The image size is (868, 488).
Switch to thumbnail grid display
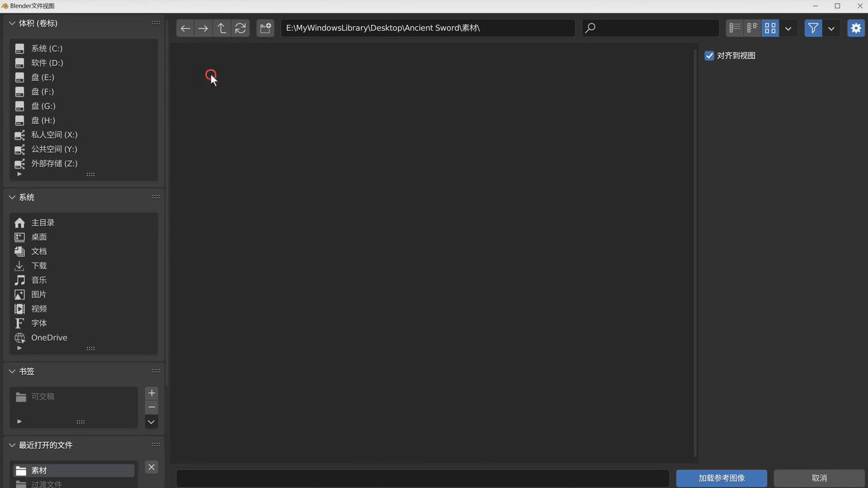[x=770, y=28]
